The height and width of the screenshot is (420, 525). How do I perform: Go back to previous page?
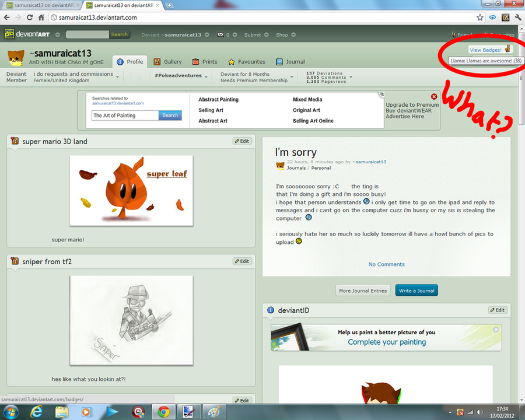point(7,17)
